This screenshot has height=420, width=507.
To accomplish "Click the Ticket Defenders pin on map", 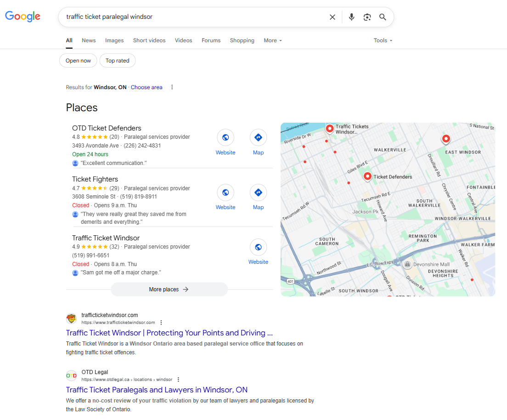I will tap(367, 176).
